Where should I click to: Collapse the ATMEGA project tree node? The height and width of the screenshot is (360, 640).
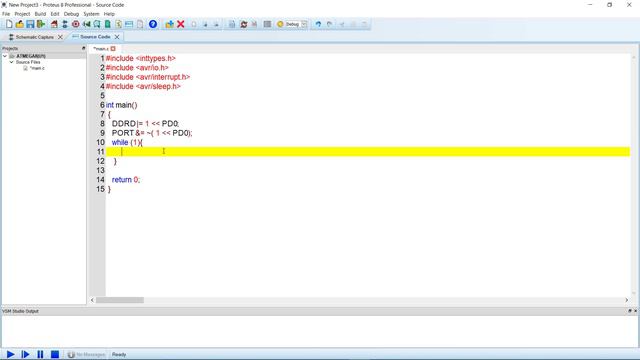(x=5, y=56)
